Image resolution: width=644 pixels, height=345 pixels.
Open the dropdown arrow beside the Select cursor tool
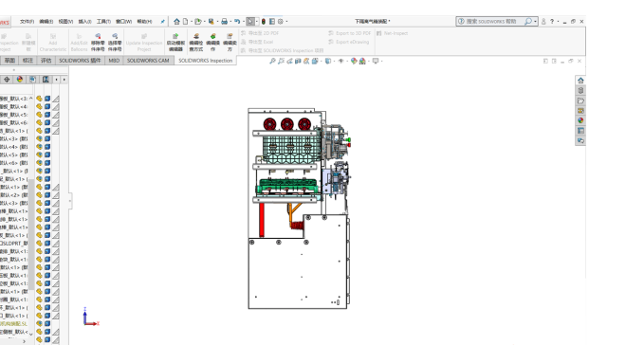(257, 22)
